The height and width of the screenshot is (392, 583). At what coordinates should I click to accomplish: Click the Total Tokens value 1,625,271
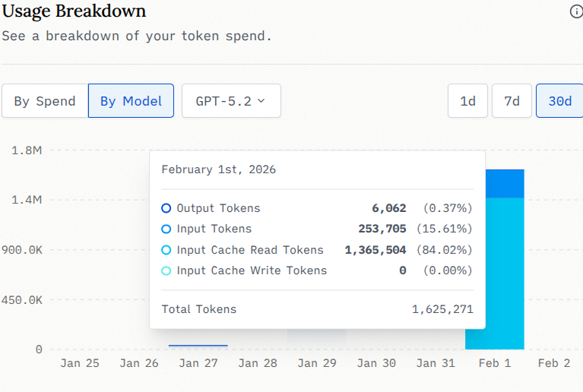[x=442, y=309]
